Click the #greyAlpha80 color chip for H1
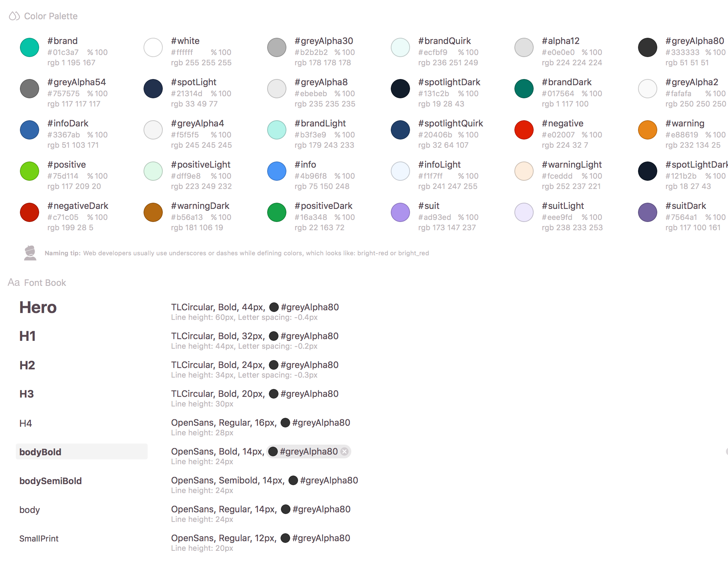This screenshot has height=569, width=728. (x=304, y=336)
